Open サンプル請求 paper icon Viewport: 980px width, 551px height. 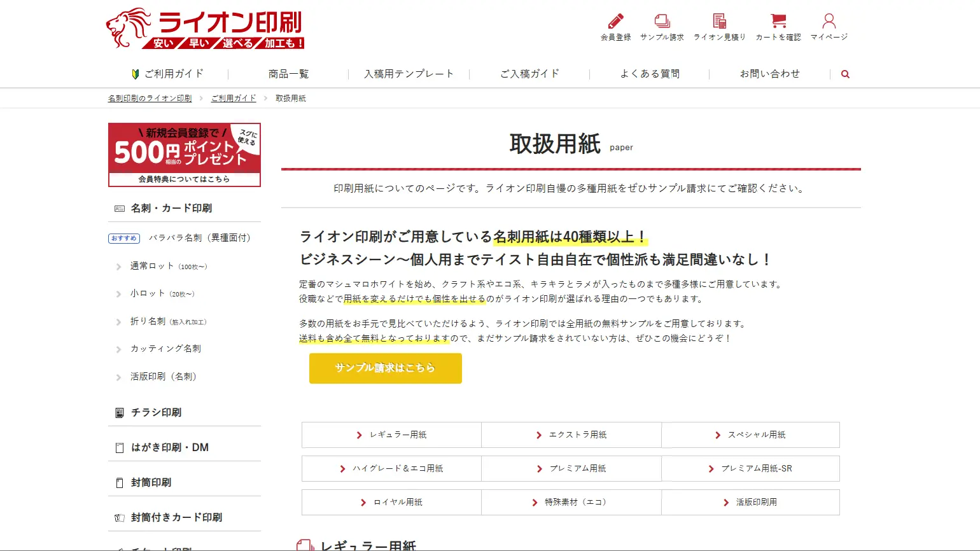click(x=662, y=21)
